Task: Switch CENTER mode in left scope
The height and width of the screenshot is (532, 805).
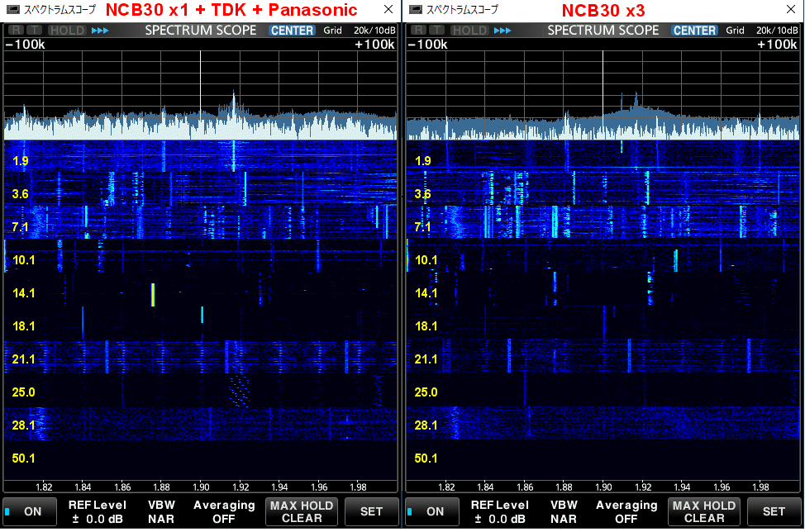Action: [293, 31]
